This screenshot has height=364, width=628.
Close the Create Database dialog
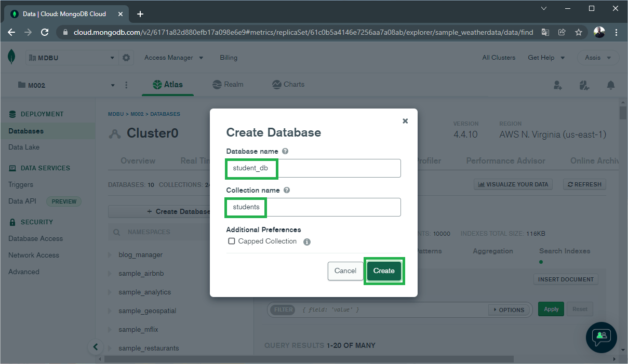(x=405, y=121)
